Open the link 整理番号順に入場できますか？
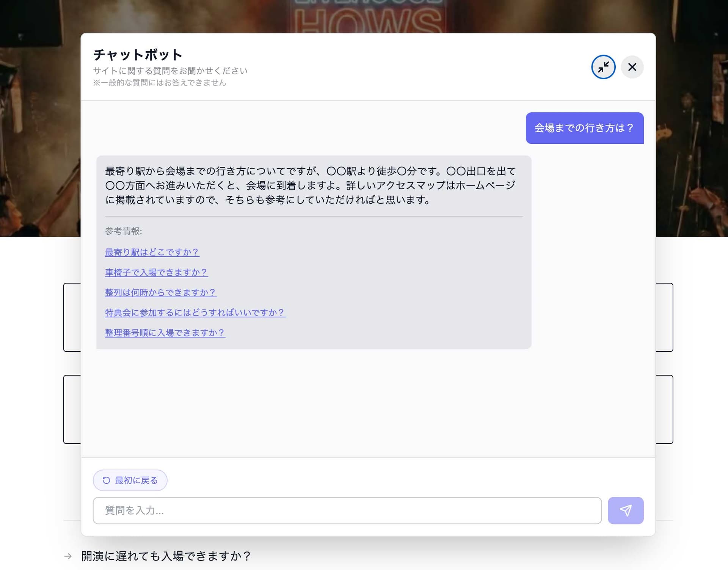The height and width of the screenshot is (570, 728). 165,333
